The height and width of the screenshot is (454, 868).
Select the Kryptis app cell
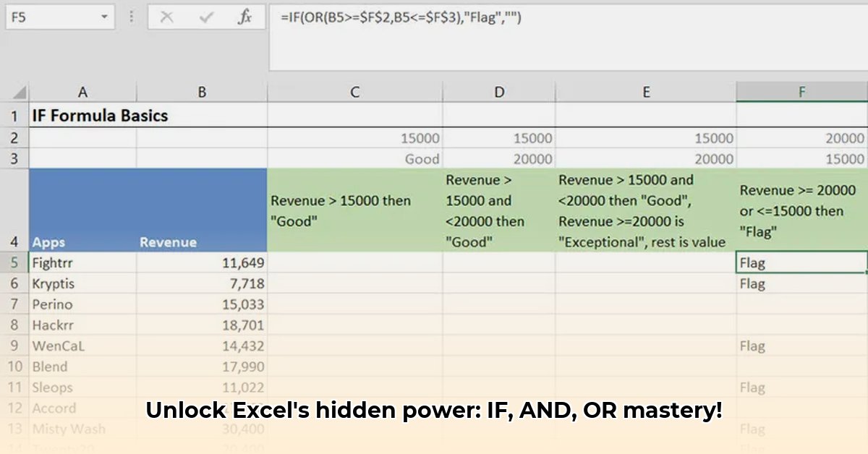[x=83, y=283]
